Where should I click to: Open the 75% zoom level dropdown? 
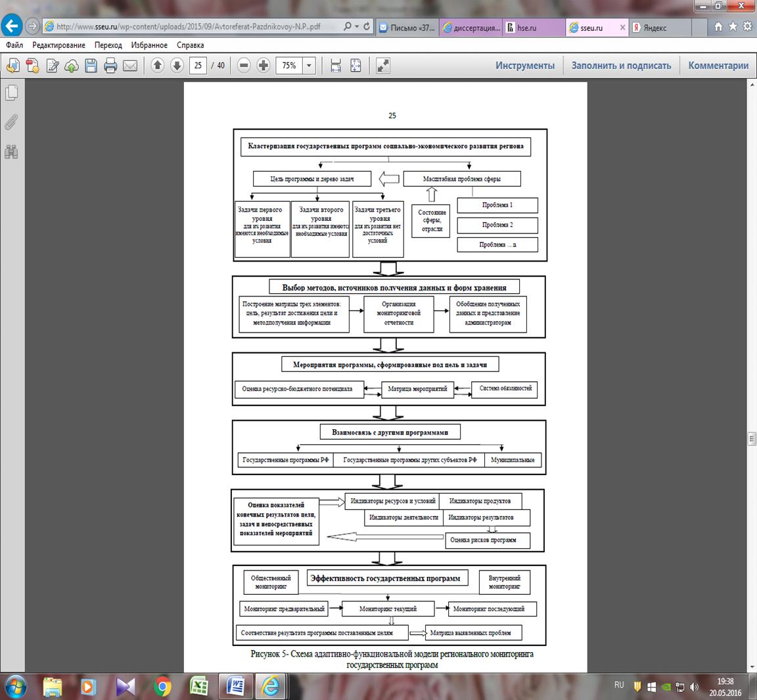[x=309, y=66]
